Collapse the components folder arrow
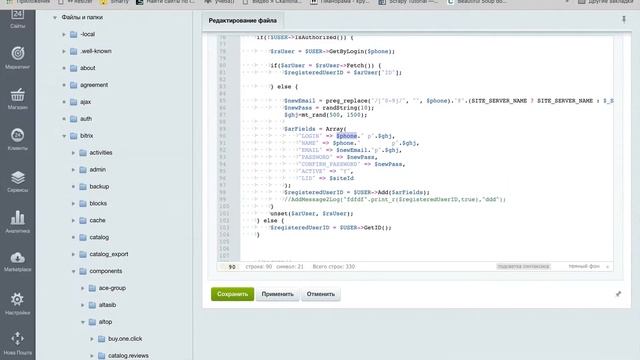The height and width of the screenshot is (360, 640). (x=73, y=271)
